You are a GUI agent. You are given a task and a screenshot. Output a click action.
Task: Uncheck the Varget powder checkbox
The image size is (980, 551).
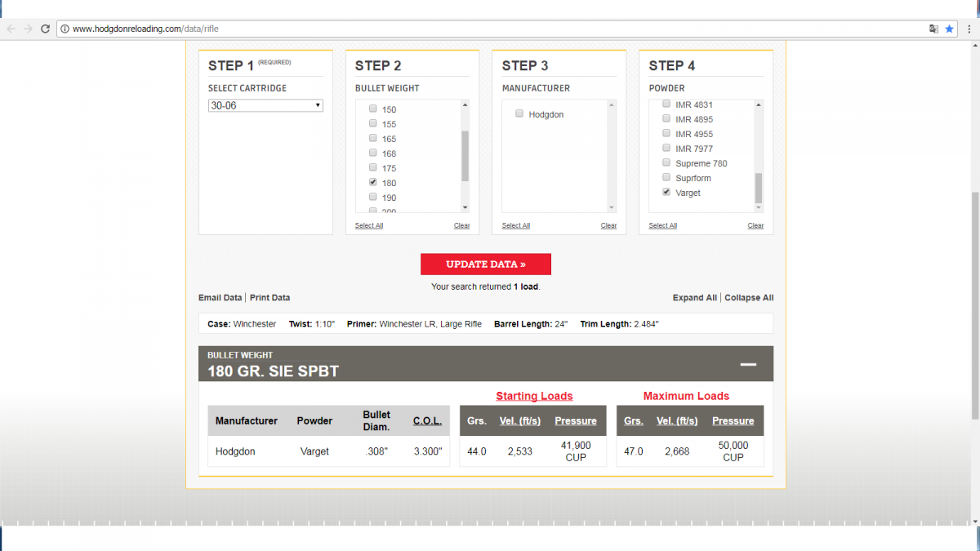[x=666, y=192]
